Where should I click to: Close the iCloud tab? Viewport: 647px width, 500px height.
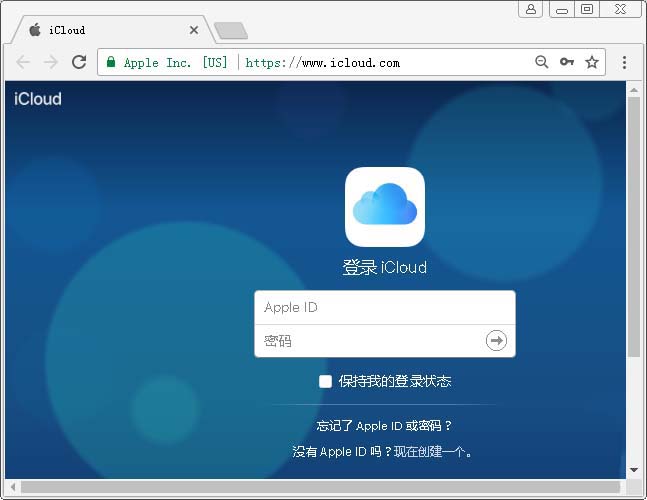pos(194,30)
